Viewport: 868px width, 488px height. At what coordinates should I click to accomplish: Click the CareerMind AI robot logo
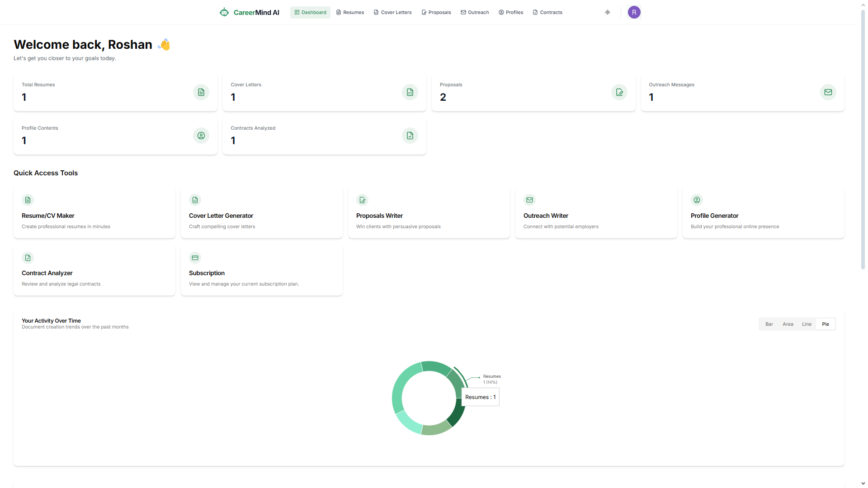tap(224, 12)
